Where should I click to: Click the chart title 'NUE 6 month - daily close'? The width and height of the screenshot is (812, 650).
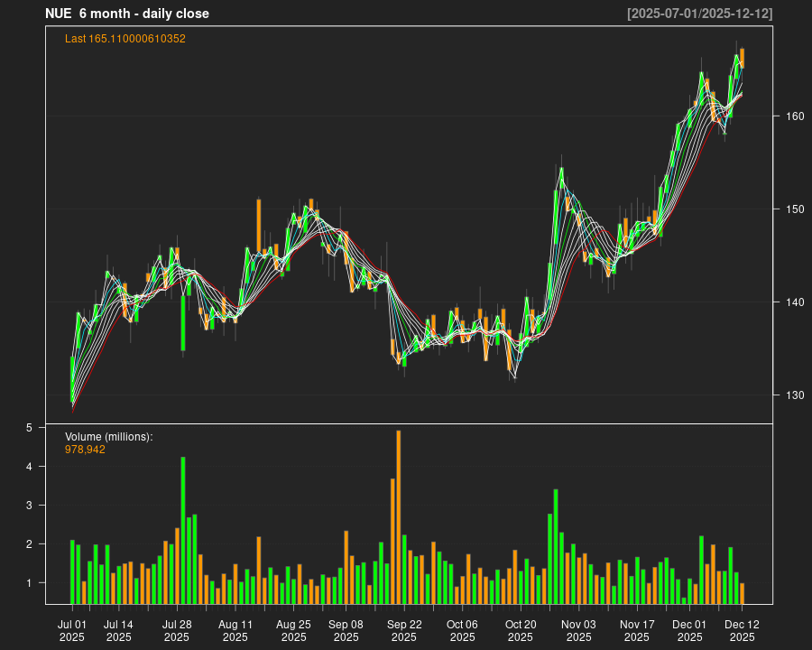point(127,14)
